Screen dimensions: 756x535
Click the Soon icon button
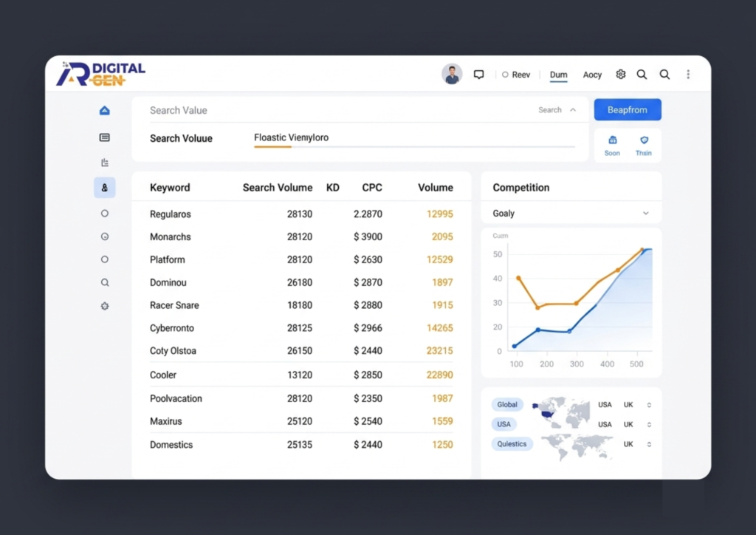612,146
